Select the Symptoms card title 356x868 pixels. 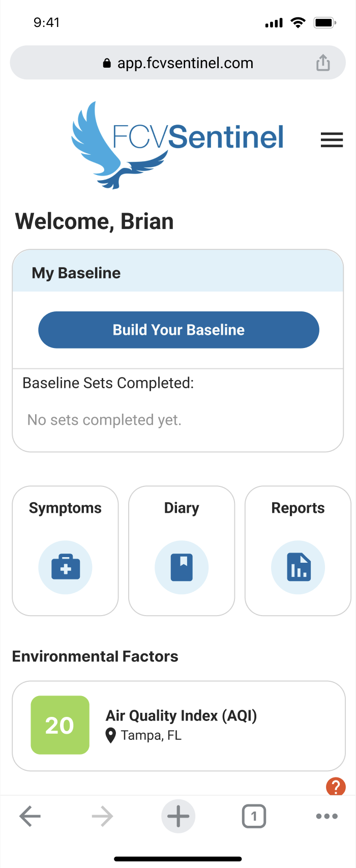(x=65, y=508)
